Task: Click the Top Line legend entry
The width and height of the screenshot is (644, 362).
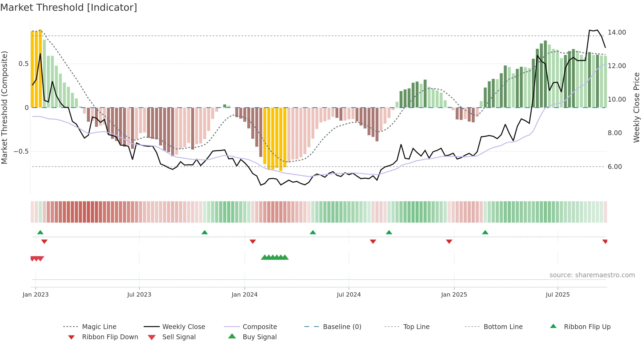Action: [x=407, y=327]
